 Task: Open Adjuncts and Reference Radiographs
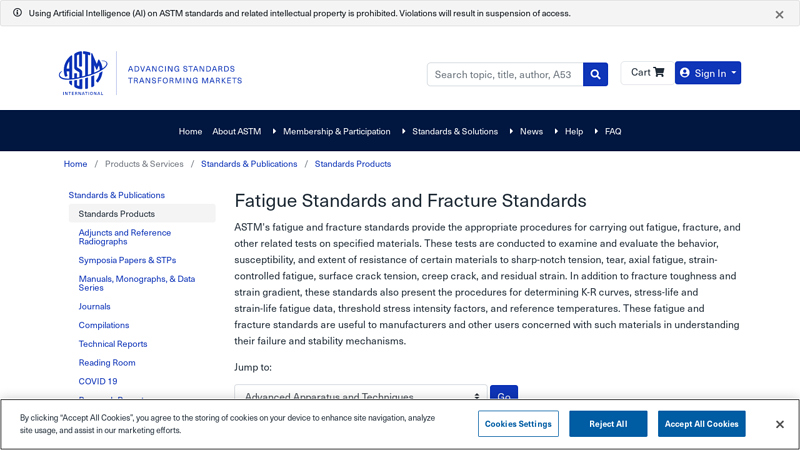coord(124,237)
